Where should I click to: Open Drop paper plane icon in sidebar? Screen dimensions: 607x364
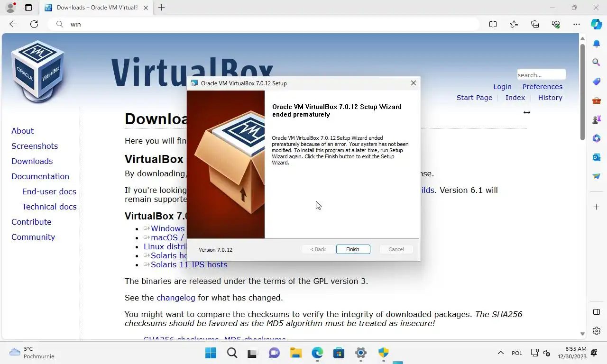click(x=597, y=176)
